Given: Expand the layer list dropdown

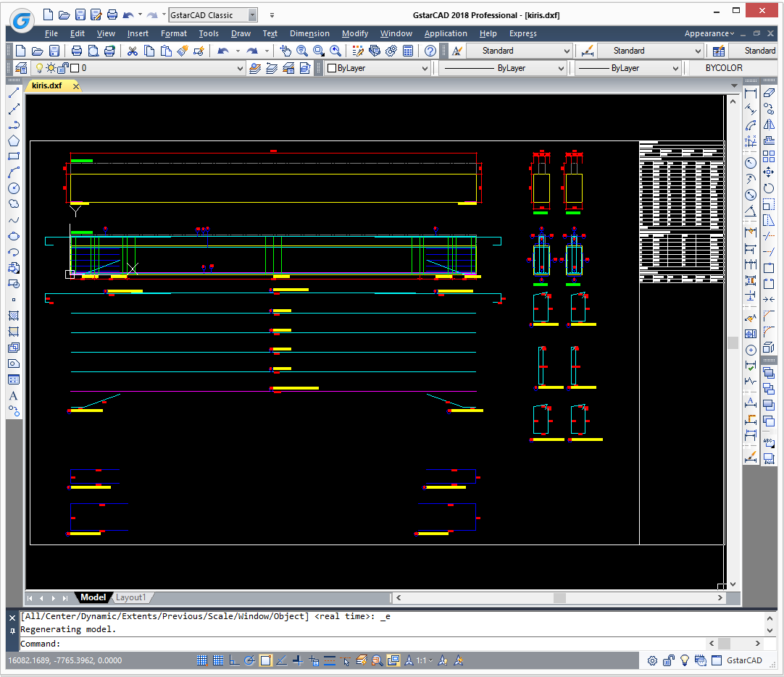Looking at the screenshot, I should pos(240,69).
